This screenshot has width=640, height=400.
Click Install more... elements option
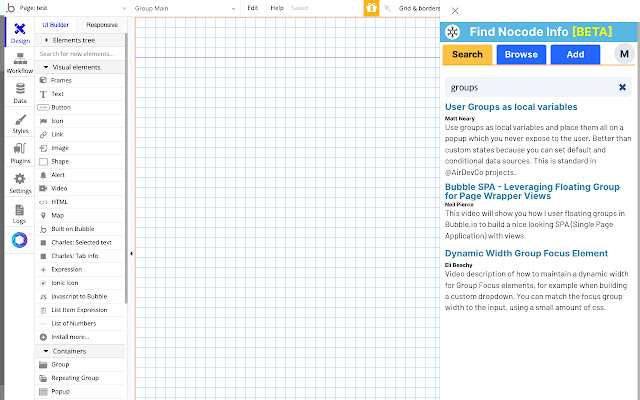point(80,337)
